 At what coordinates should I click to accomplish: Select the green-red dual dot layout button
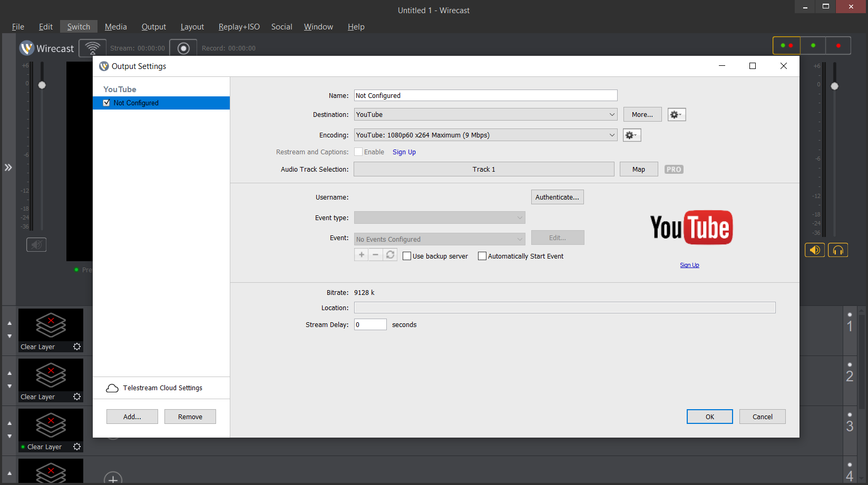coord(787,45)
